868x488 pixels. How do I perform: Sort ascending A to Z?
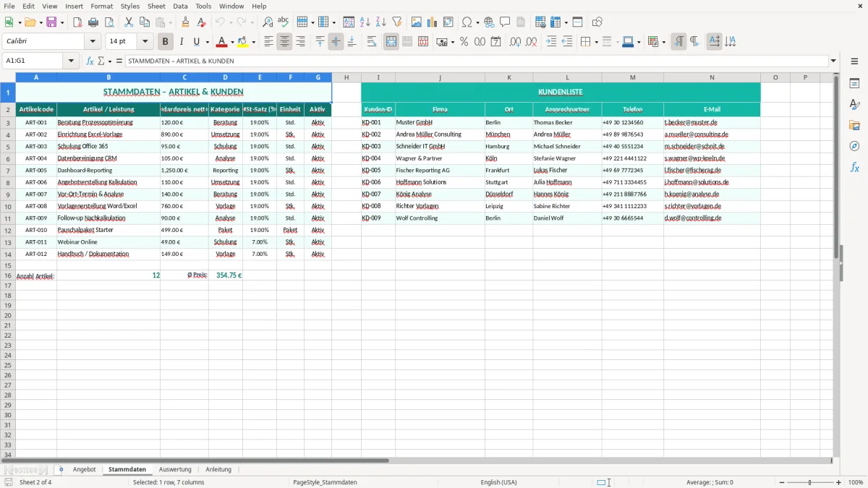pyautogui.click(x=365, y=22)
